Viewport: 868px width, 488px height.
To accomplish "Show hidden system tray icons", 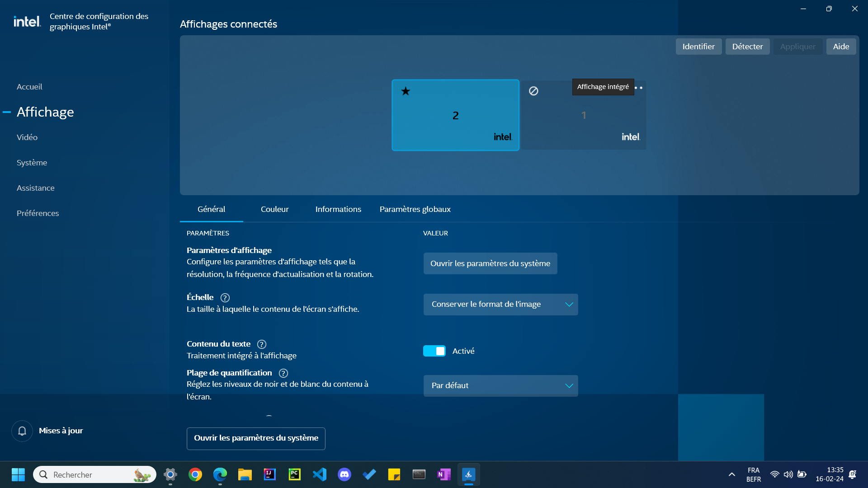I will 731,474.
